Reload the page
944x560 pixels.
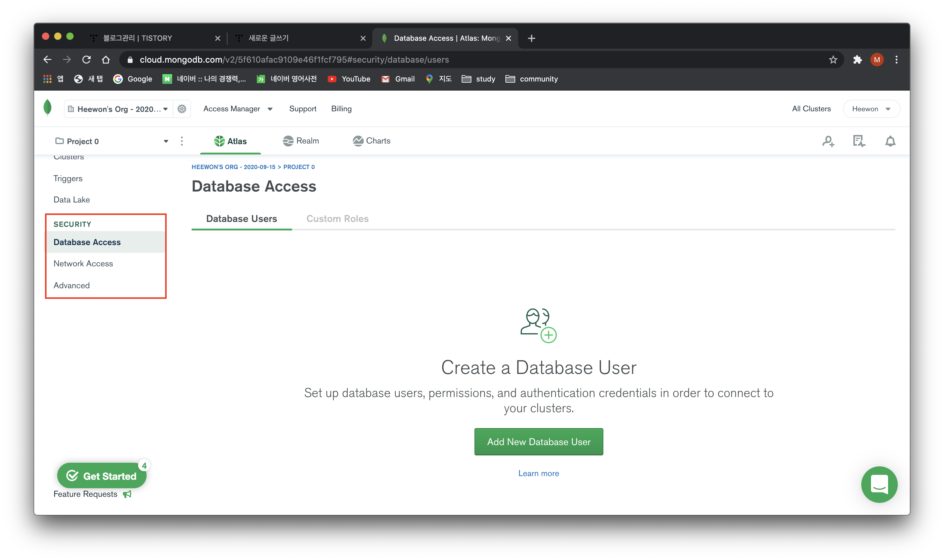(86, 60)
